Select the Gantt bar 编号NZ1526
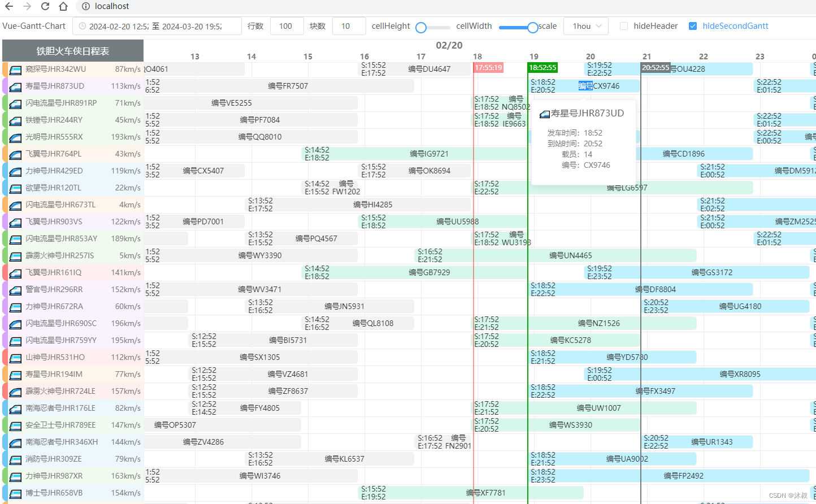The height and width of the screenshot is (504, 816). (x=584, y=323)
